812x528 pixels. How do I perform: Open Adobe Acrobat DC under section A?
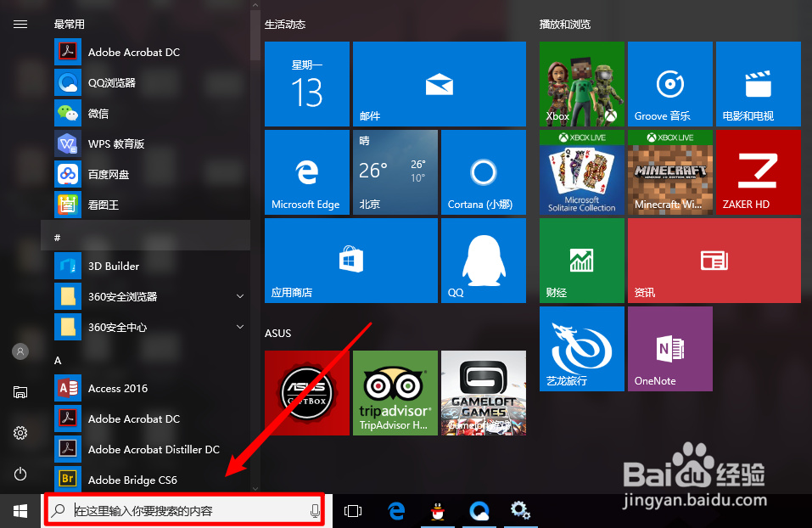coord(146,419)
